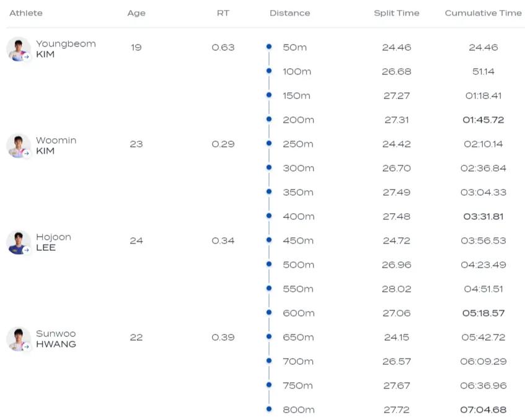Viewport: 525px width, 420px height.
Task: Select reaction time value 0.63
Action: [223, 48]
